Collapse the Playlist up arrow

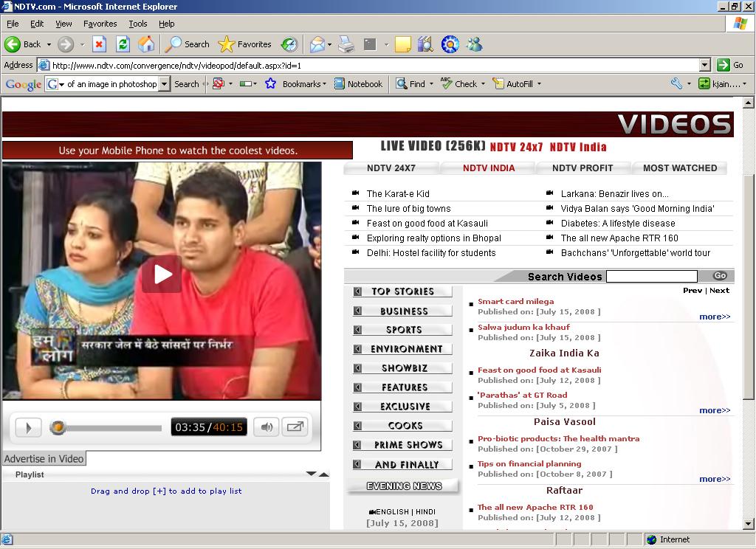pyautogui.click(x=324, y=474)
